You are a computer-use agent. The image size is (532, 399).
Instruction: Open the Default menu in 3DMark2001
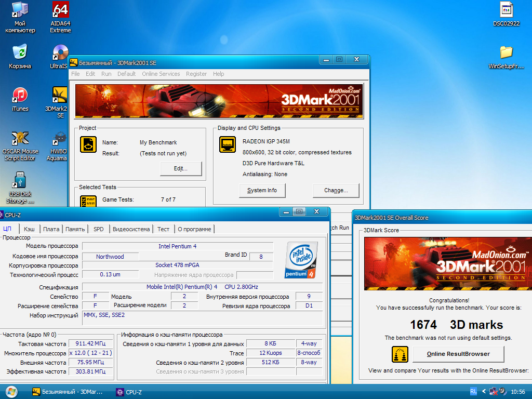[126, 74]
